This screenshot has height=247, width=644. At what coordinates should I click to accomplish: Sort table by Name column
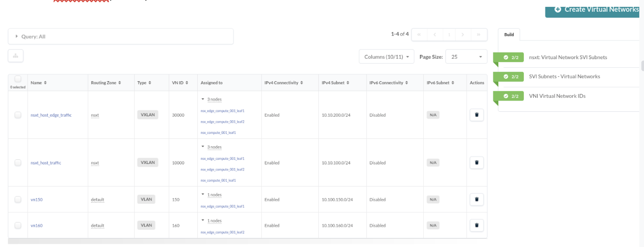38,83
